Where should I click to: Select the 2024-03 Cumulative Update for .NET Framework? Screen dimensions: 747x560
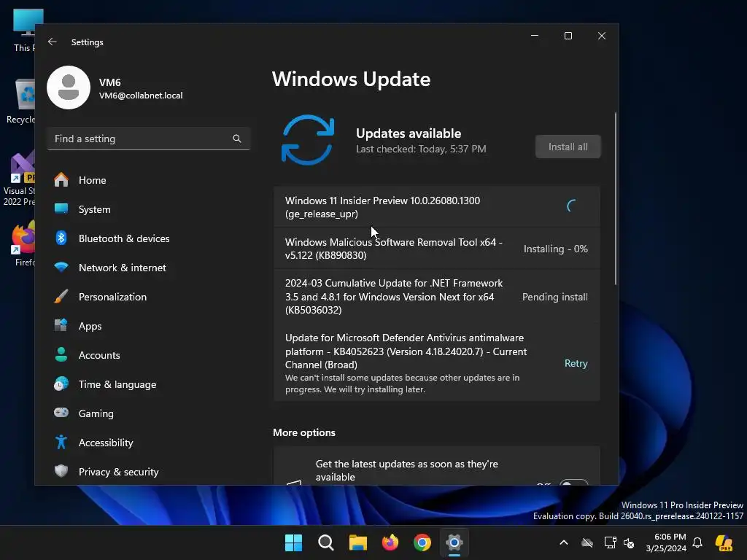pos(436,297)
